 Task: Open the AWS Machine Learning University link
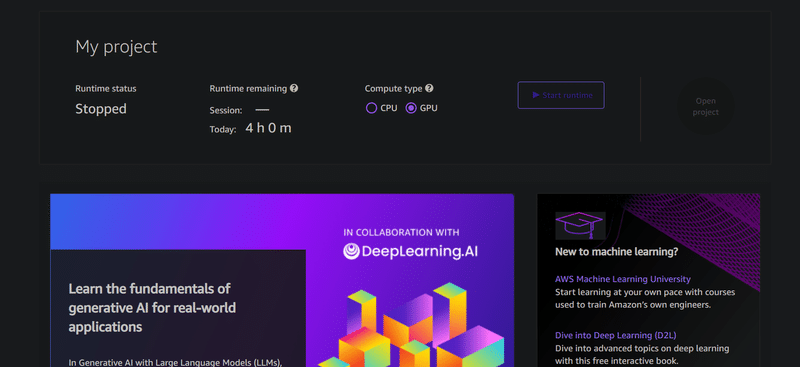[x=622, y=279]
